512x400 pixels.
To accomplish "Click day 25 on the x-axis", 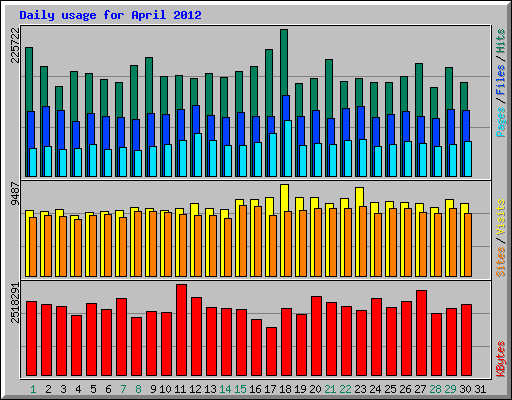I will click(390, 389).
